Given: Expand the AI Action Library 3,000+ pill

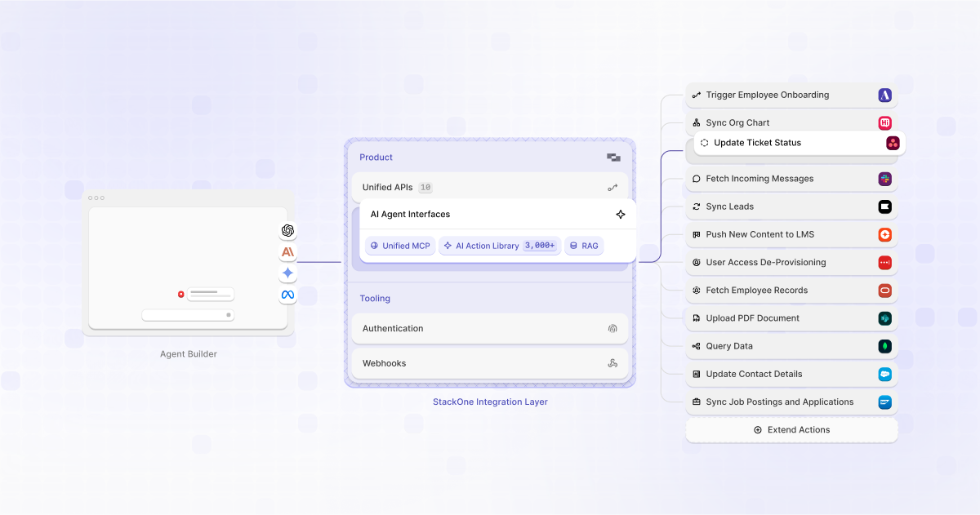Looking at the screenshot, I should [499, 245].
